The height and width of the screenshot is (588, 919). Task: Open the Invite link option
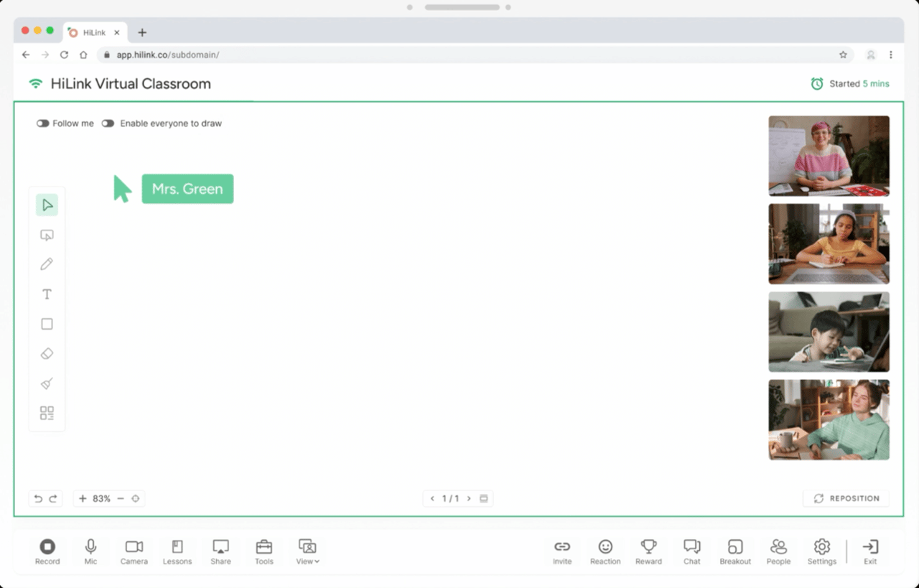pyautogui.click(x=562, y=552)
